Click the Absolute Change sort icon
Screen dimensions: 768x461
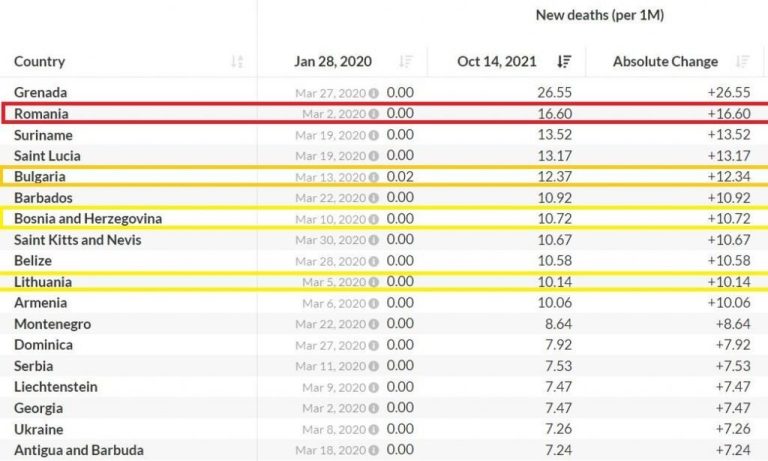tap(742, 62)
